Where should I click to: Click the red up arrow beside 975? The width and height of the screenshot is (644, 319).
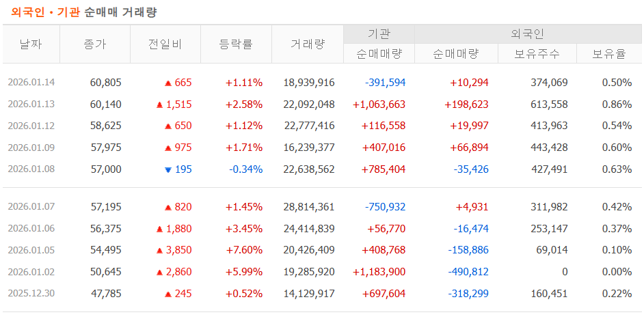click(x=167, y=148)
